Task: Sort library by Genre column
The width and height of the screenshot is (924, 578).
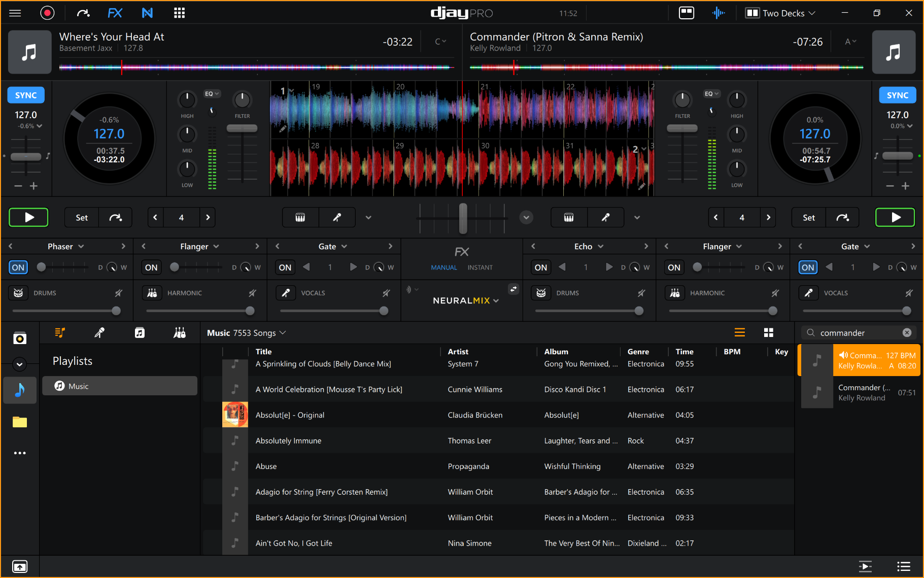Action: pos(638,352)
